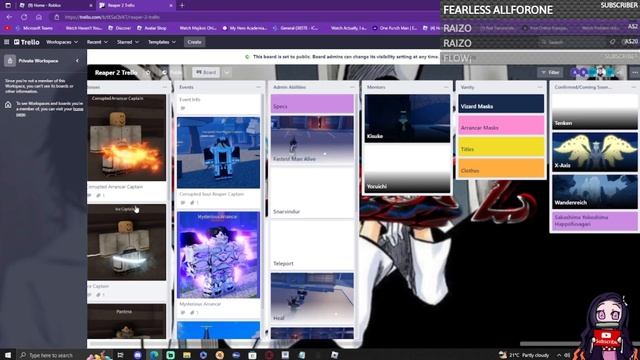Close the Home - Roblox tab
The width and height of the screenshot is (640, 360).
(91, 5)
